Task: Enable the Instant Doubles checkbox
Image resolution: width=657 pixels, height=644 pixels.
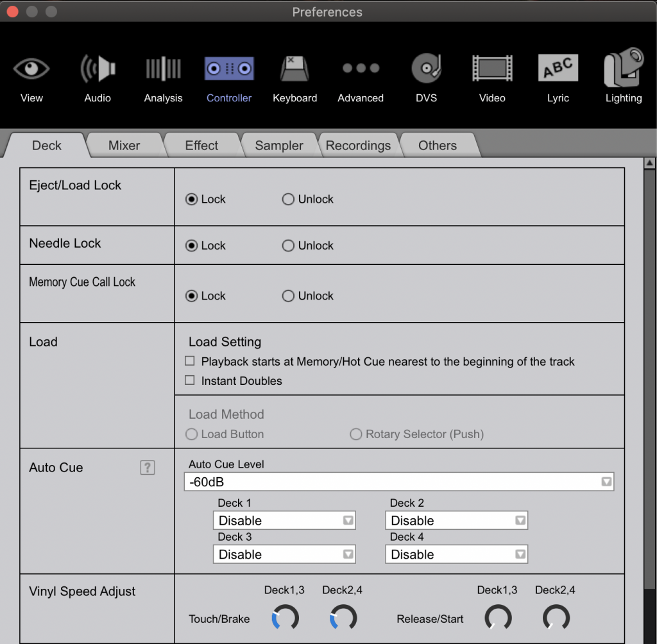Action: tap(190, 380)
